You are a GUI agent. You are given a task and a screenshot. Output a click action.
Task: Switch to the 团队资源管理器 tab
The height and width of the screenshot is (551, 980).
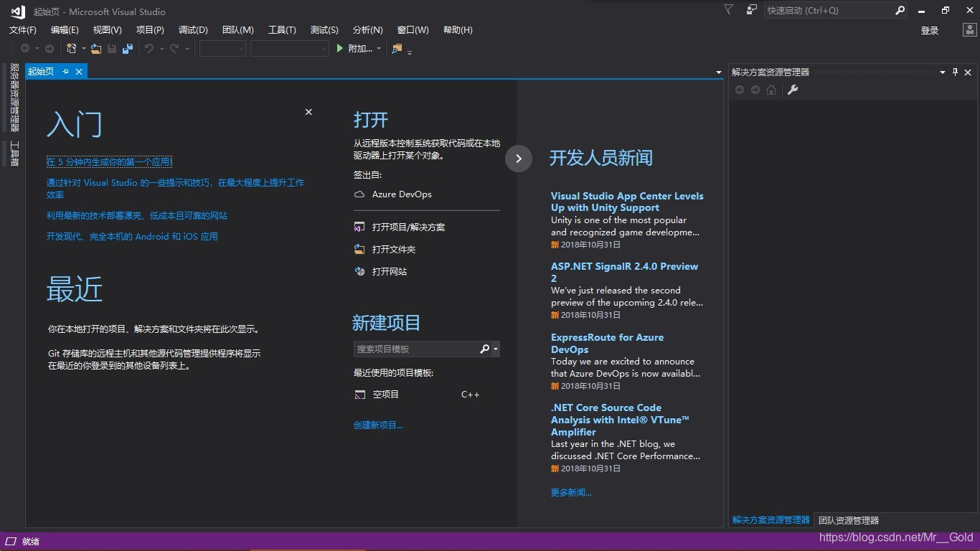(849, 520)
